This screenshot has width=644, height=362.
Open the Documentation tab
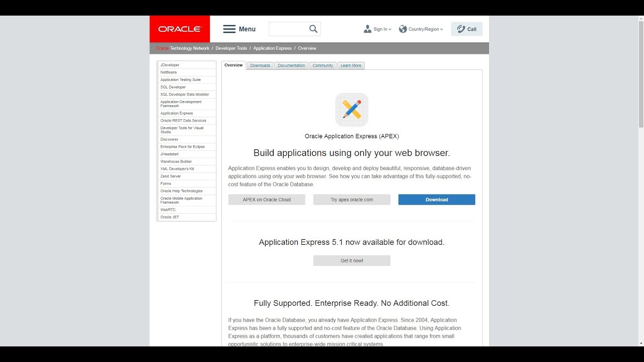291,65
